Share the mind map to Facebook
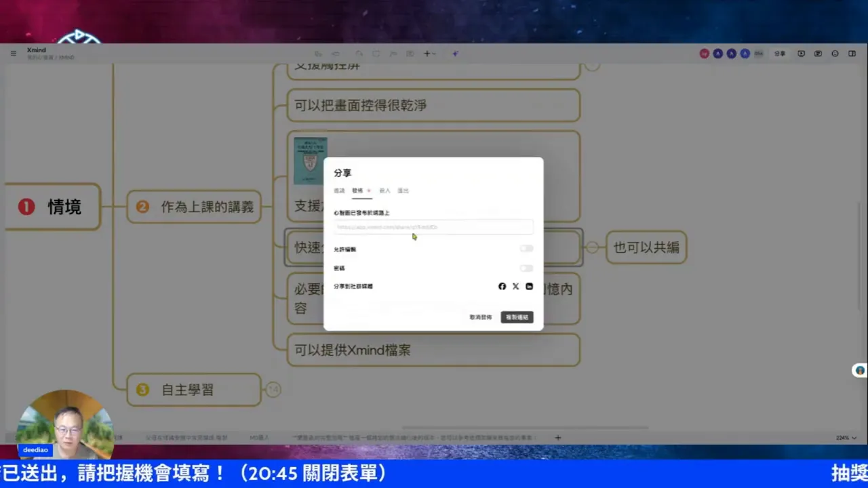The width and height of the screenshot is (868, 488). coord(502,287)
